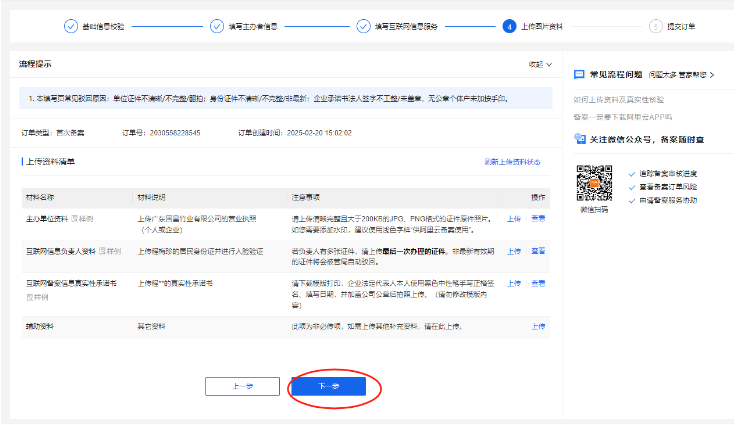Open 样例 icon beside 互联网信息负责人资料

(x=109, y=251)
